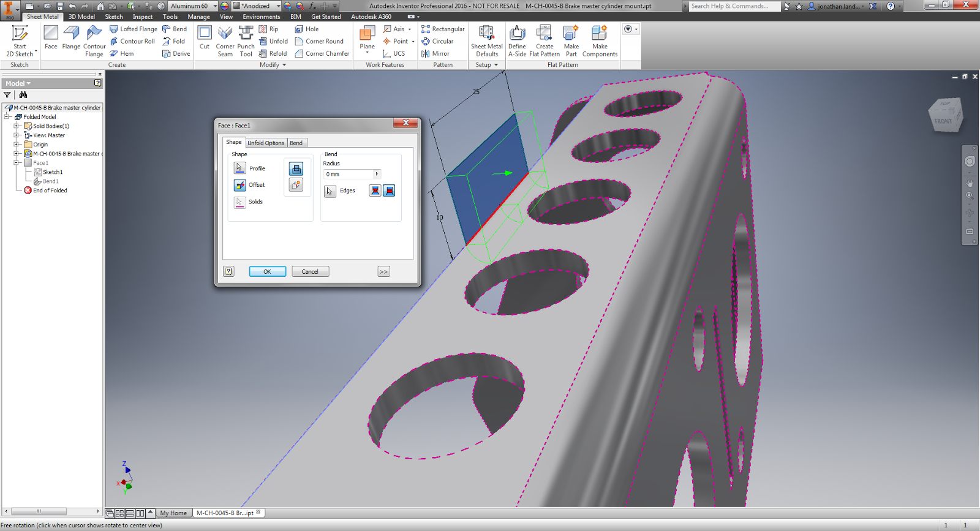This screenshot has height=531, width=980.
Task: Click the Fold tool
Action: (x=173, y=41)
